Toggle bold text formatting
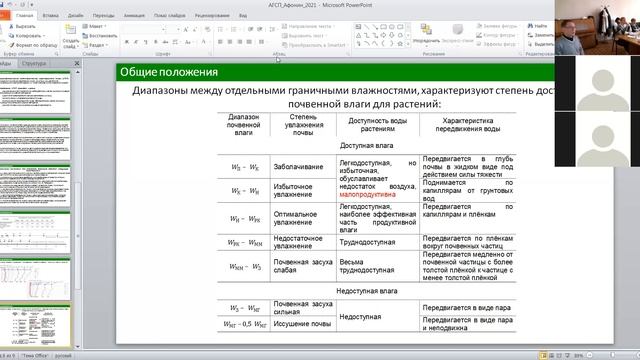Viewport: 640px width, 360px height. point(127,42)
